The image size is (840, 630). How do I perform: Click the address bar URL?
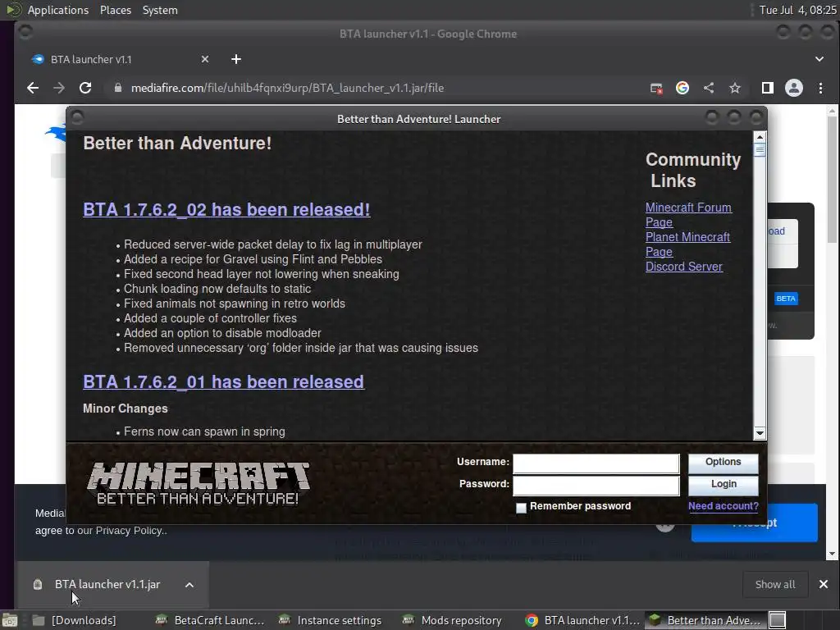click(x=287, y=88)
